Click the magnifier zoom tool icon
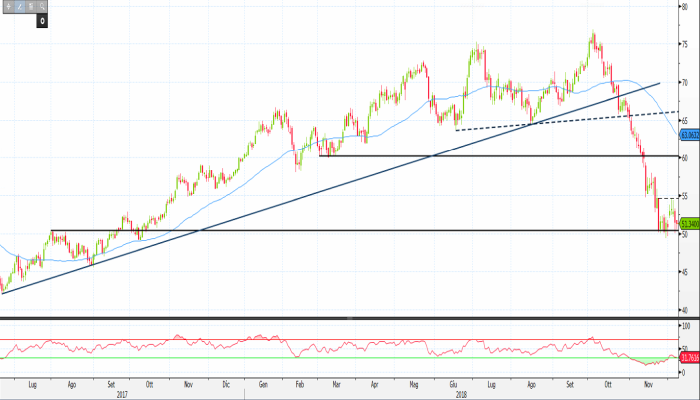This screenshot has height=400, width=700. pyautogui.click(x=41, y=7)
